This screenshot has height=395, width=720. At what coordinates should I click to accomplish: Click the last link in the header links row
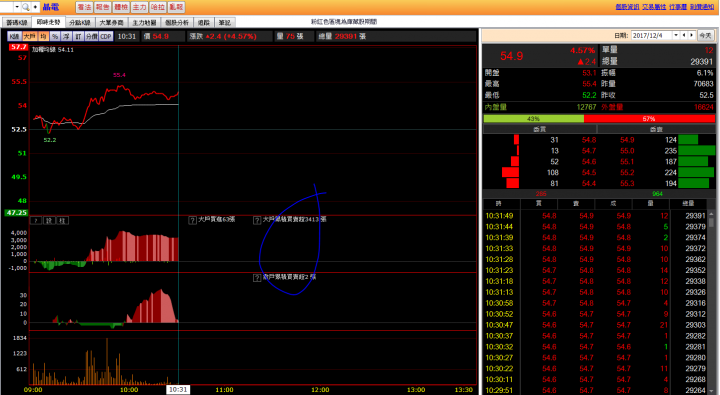coord(702,7)
